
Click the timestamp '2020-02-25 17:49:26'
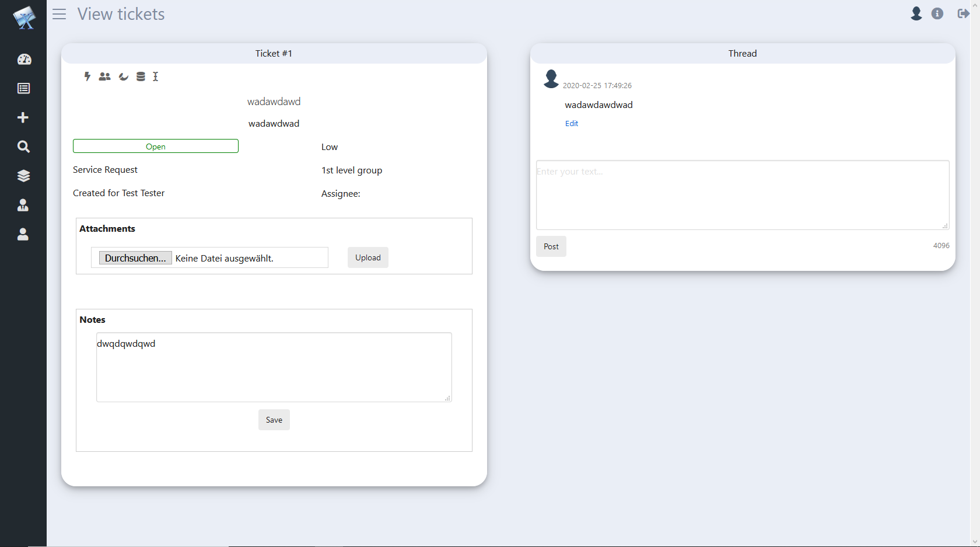pos(597,86)
